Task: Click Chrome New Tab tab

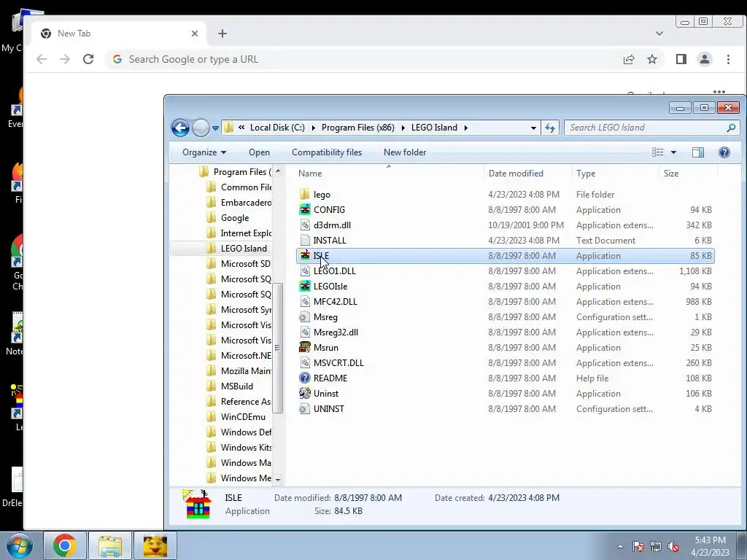Action: coord(119,34)
